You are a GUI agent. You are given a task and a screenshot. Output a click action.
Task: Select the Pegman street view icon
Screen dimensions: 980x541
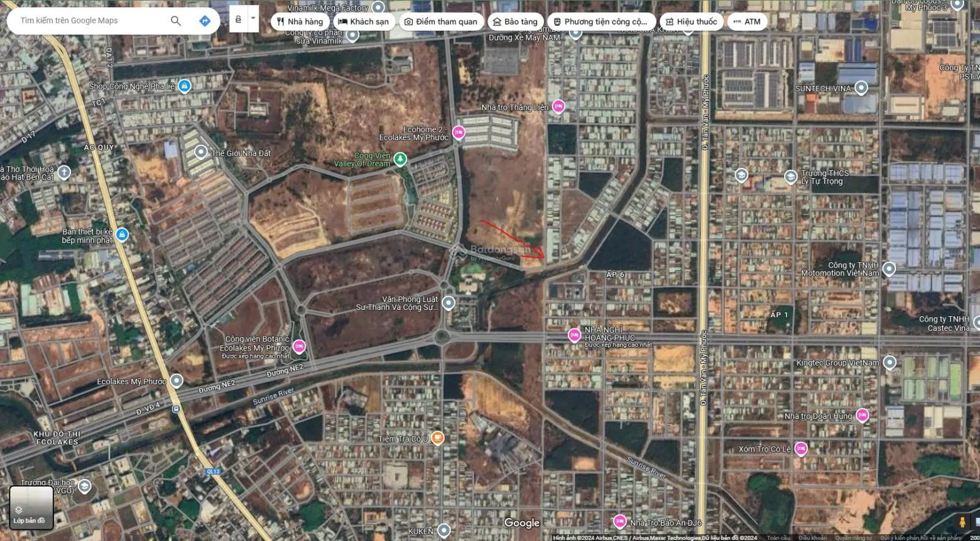pos(962,523)
